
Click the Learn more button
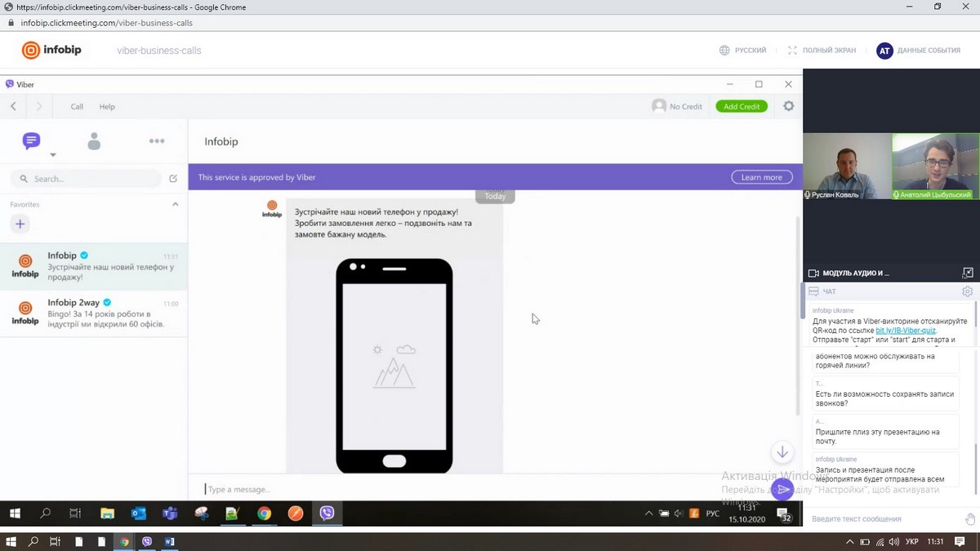(x=761, y=177)
